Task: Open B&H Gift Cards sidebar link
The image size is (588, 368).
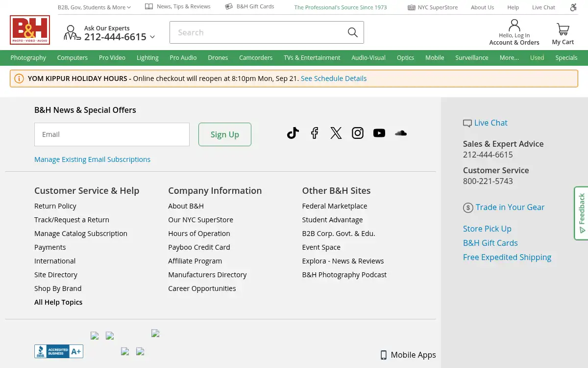Action: click(490, 243)
